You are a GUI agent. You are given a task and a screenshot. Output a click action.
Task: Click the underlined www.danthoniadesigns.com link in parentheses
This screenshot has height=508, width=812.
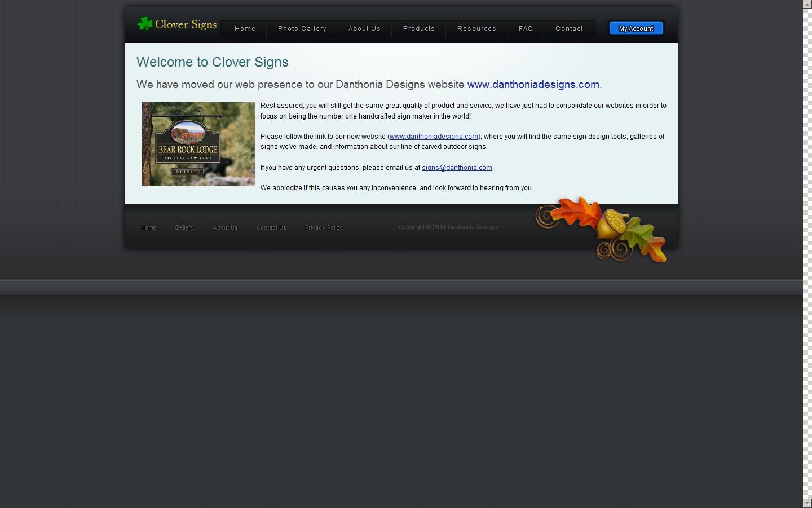[x=434, y=137]
